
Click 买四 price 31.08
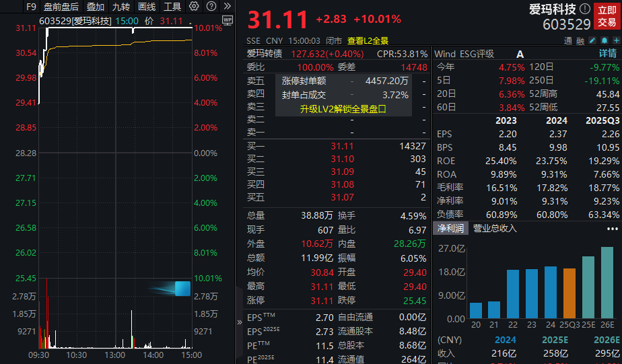(342, 184)
